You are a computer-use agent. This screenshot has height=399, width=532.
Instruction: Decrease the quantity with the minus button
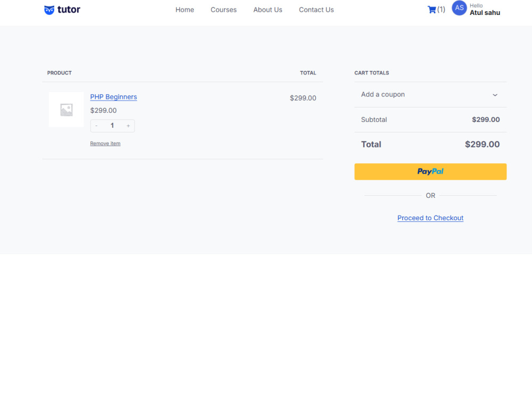96,126
